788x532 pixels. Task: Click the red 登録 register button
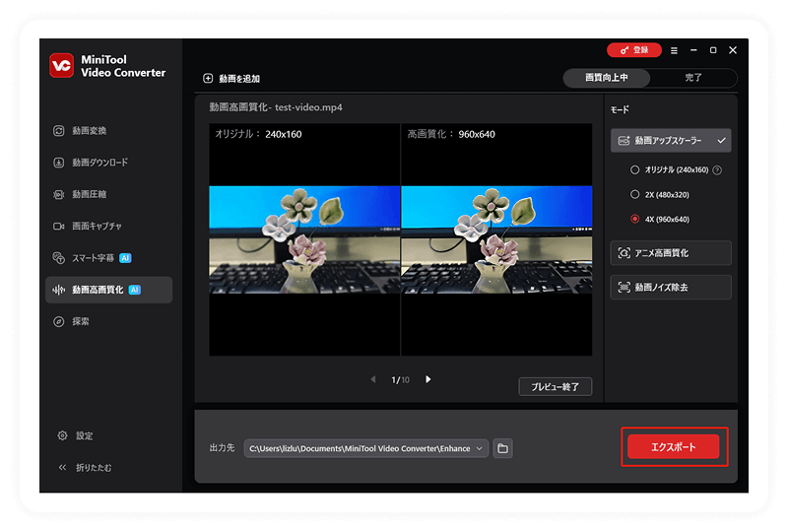pyautogui.click(x=633, y=50)
